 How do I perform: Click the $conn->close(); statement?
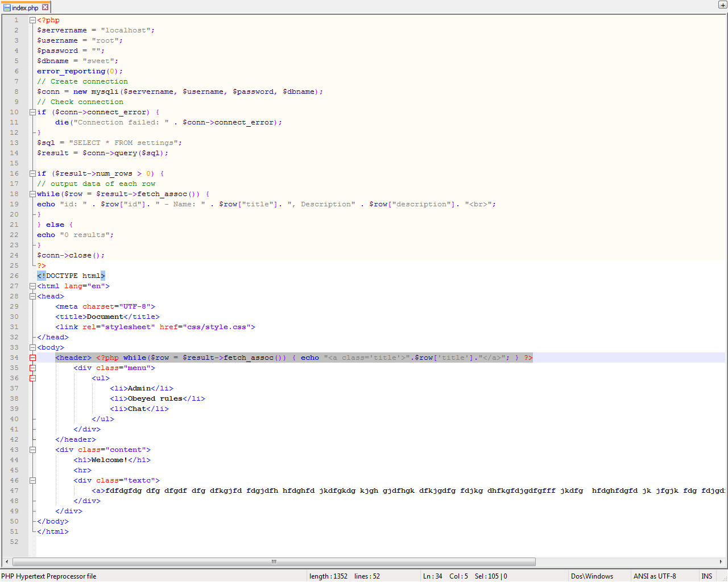click(x=71, y=255)
